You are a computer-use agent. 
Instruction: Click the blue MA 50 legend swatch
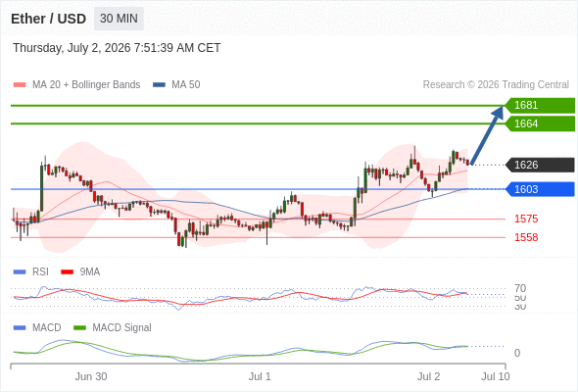(x=159, y=85)
